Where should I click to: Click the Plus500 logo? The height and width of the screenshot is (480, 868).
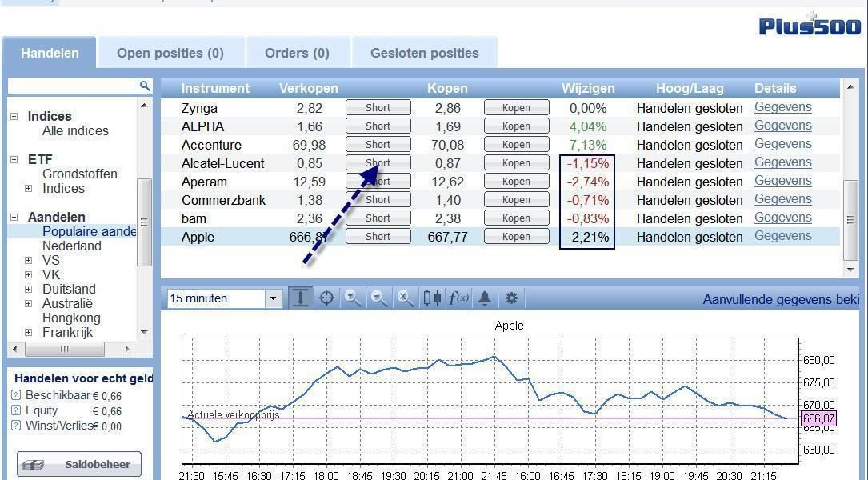pyautogui.click(x=810, y=24)
